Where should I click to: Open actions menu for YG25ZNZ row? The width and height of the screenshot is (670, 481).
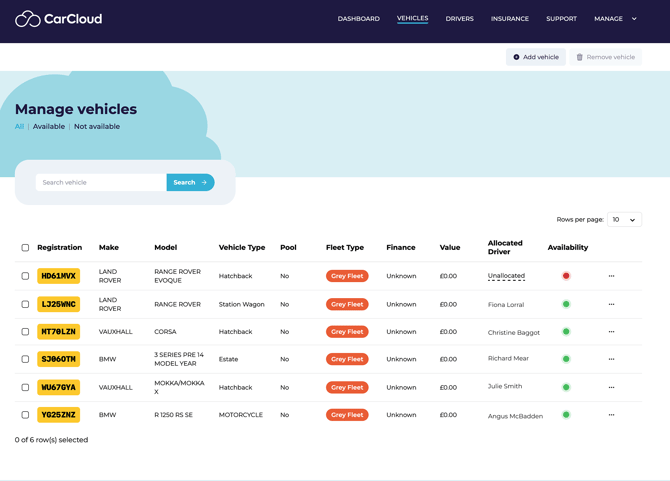tap(611, 415)
